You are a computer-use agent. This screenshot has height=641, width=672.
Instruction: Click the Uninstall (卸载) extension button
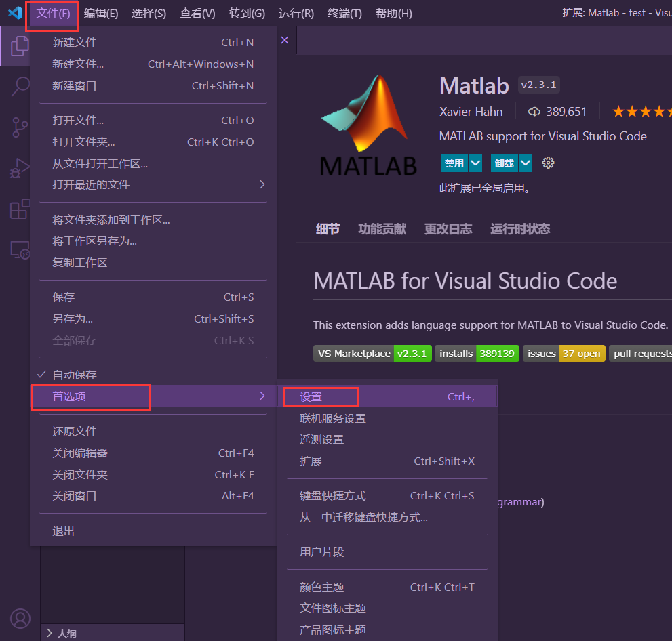505,163
